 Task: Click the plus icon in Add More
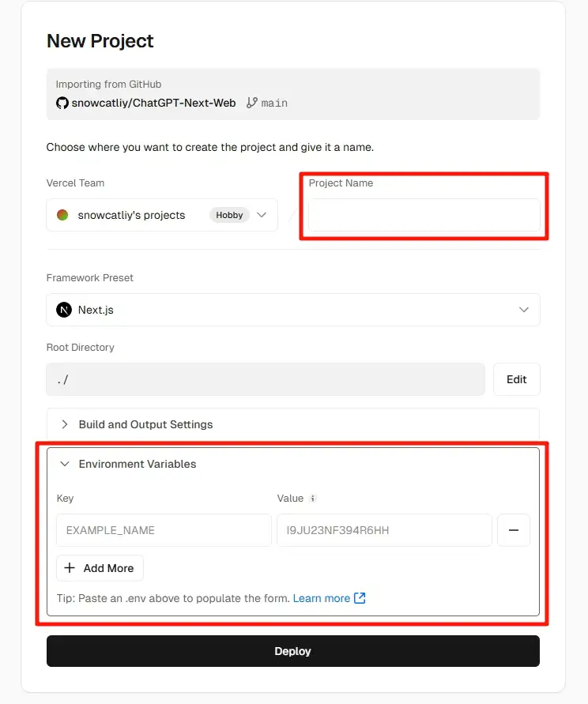(x=70, y=568)
